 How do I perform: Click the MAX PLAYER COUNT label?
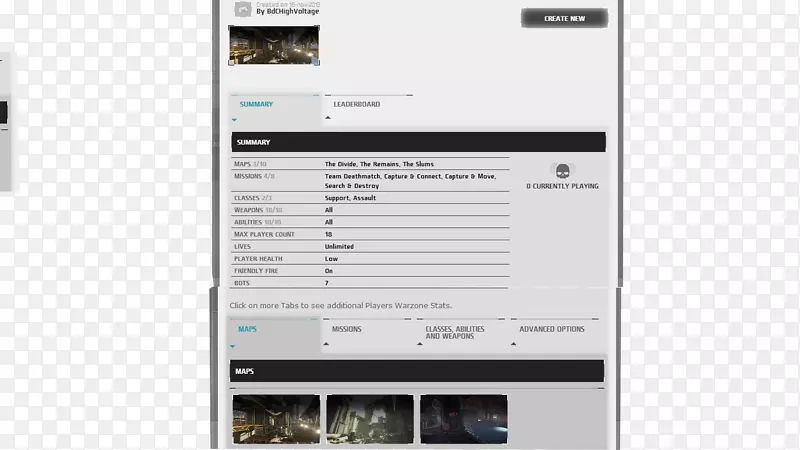(264, 234)
